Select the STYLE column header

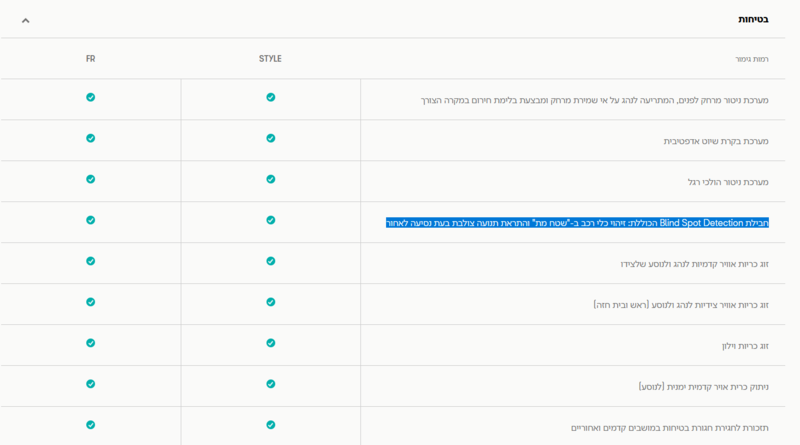(270, 59)
